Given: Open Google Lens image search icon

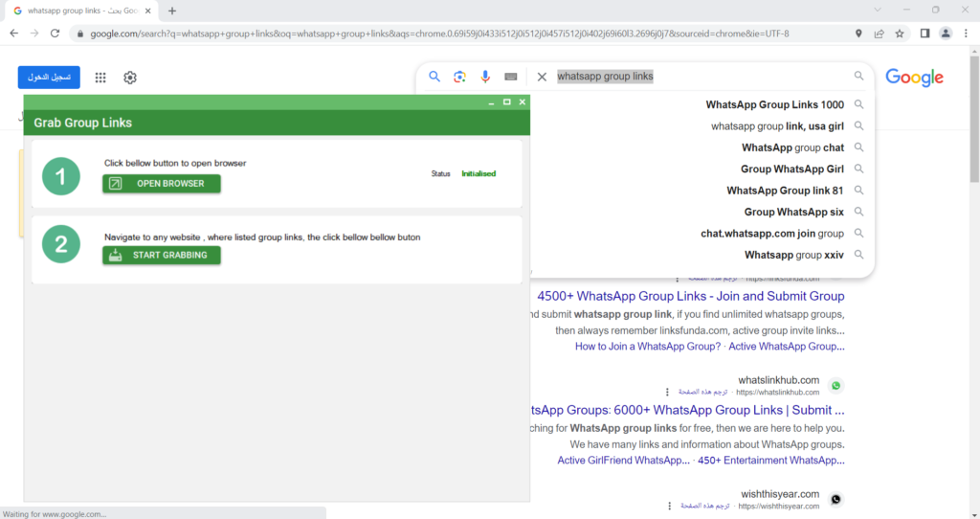Looking at the screenshot, I should click(460, 77).
